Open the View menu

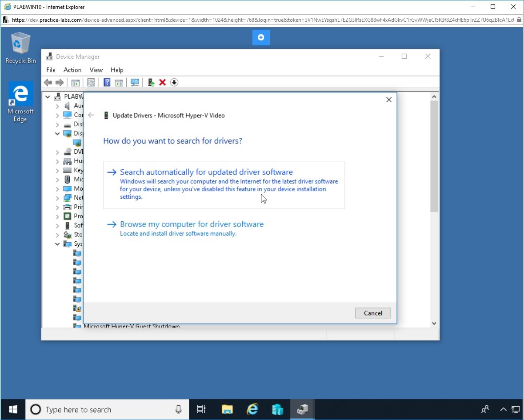96,70
